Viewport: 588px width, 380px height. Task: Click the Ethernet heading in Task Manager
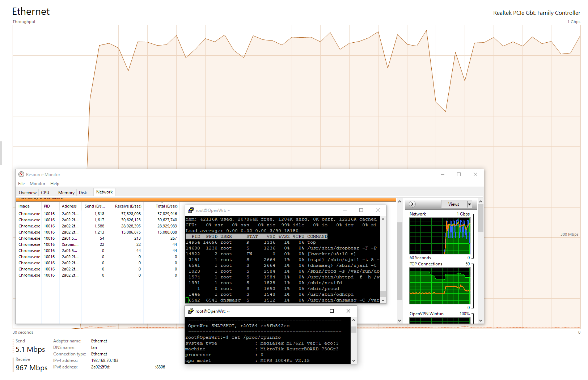(31, 12)
